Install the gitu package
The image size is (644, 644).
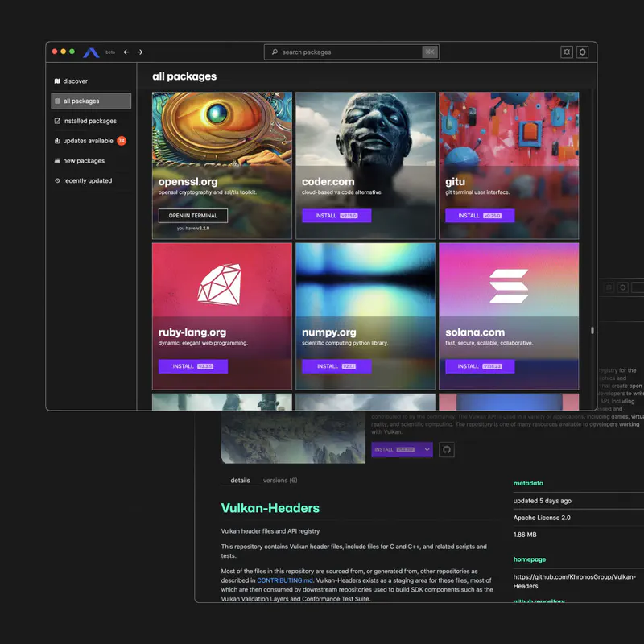click(480, 216)
